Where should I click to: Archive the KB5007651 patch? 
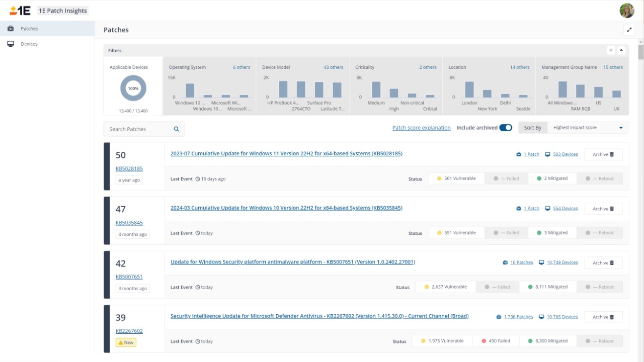pyautogui.click(x=603, y=262)
